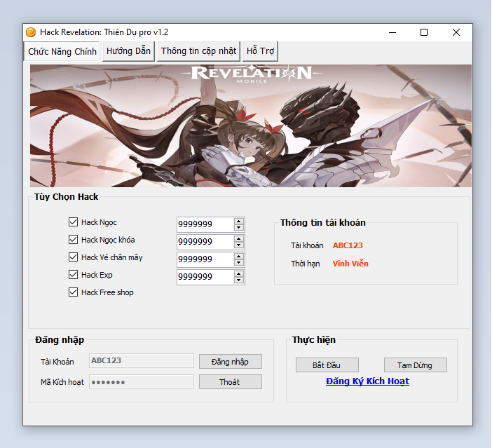
Task: Uncheck Hack Free shop
Action: (74, 292)
